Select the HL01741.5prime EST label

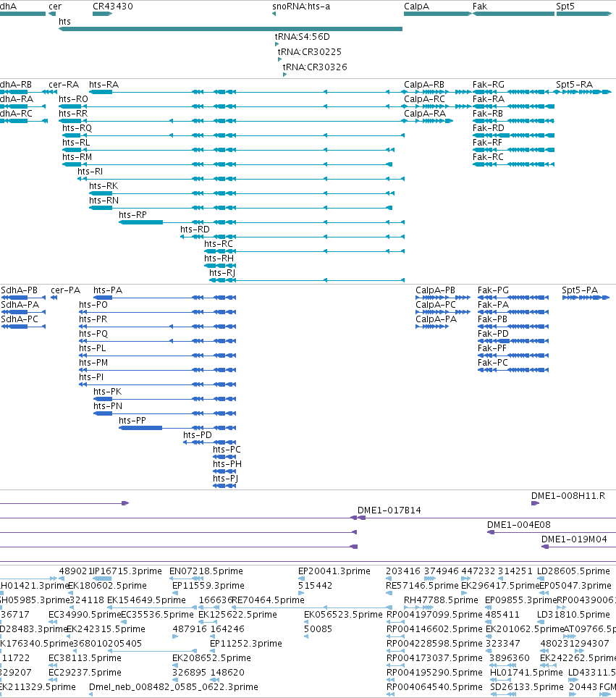(526, 673)
